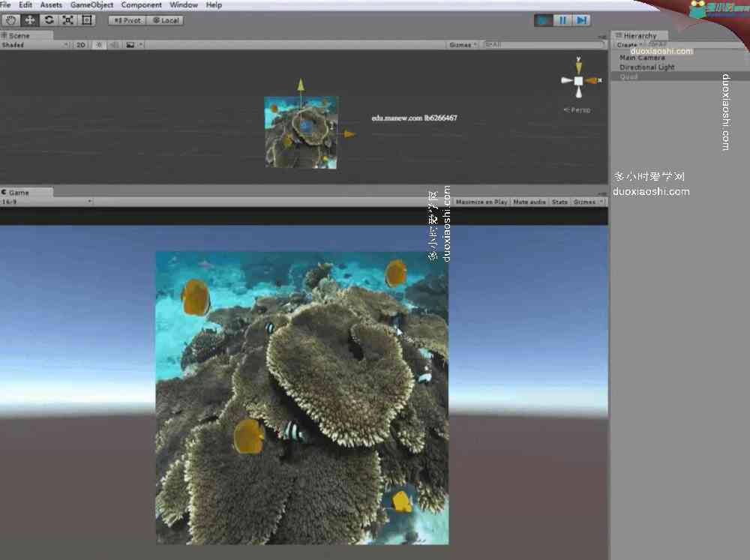Open the File menu

click(x=5, y=4)
